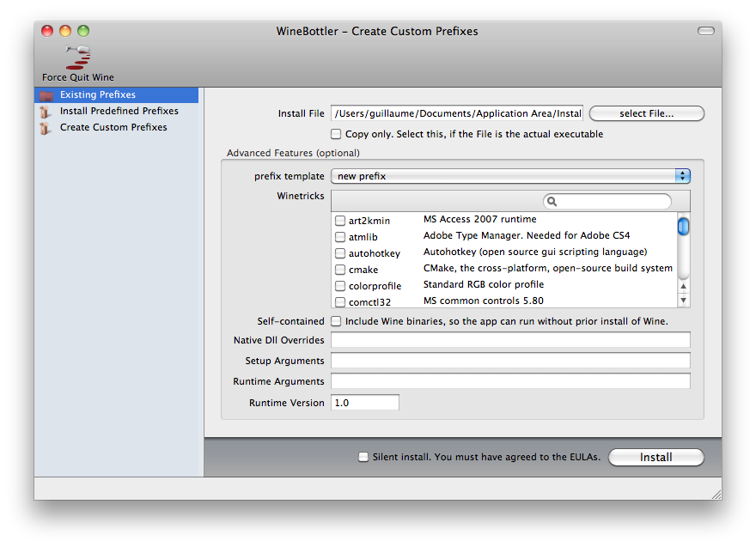Check the art2kmin winetrick
Screen dimensions: 756x547
340,221
